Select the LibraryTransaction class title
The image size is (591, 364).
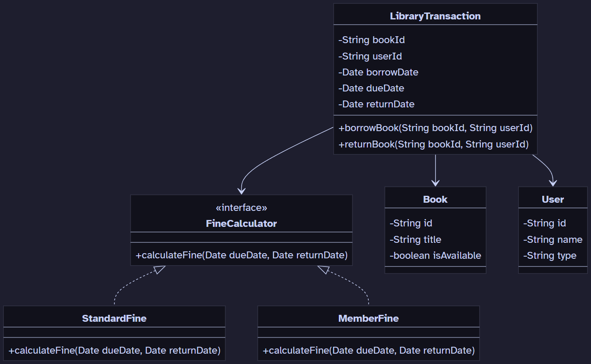point(435,16)
